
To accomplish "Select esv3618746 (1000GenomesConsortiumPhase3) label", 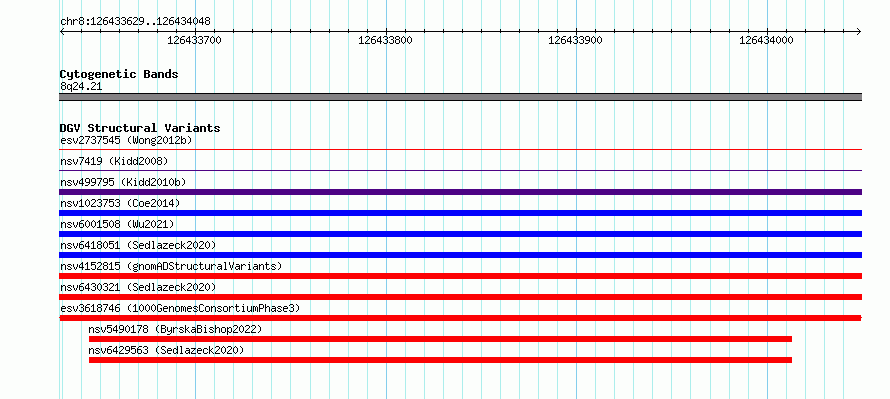I will click(x=180, y=308).
